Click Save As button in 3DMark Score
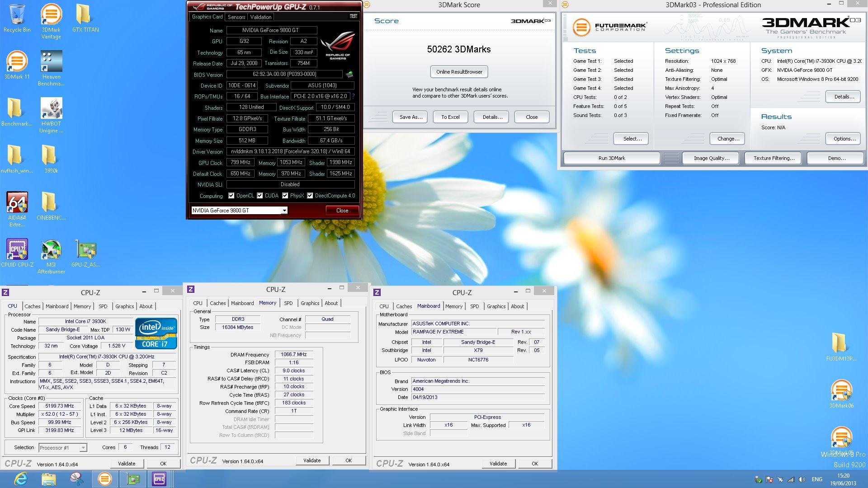The image size is (868, 488). click(x=410, y=117)
